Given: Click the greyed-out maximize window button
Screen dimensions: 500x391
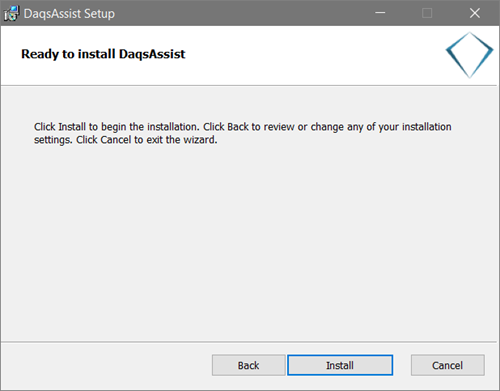Looking at the screenshot, I should click(x=427, y=13).
